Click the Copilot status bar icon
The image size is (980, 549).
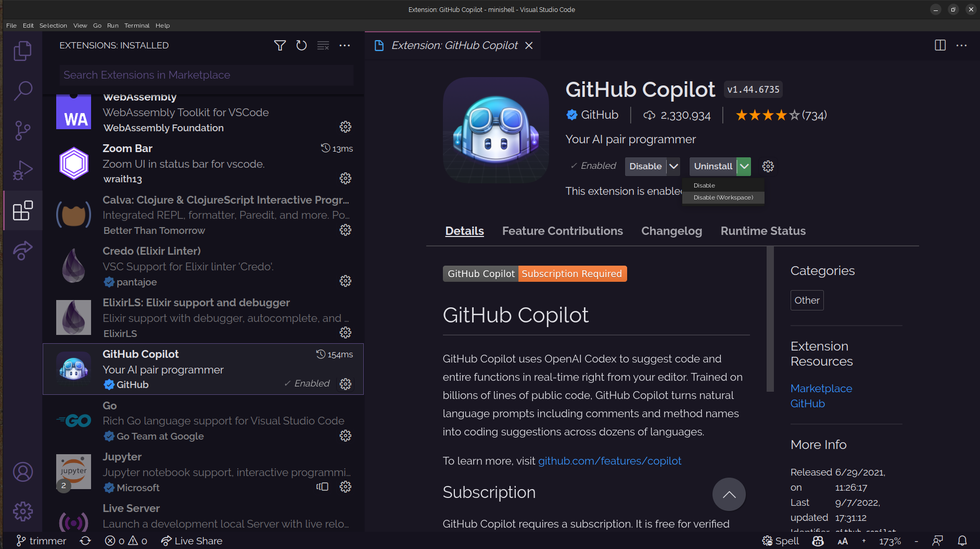[x=818, y=541]
